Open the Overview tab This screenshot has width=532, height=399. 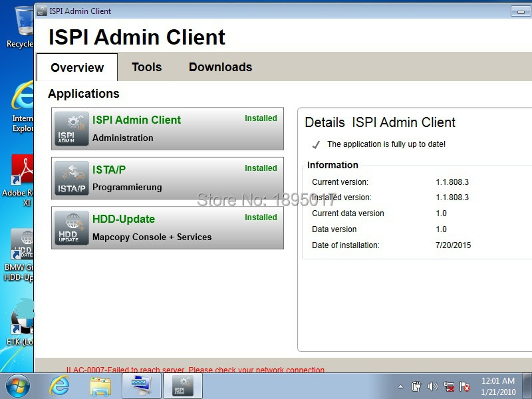point(77,67)
